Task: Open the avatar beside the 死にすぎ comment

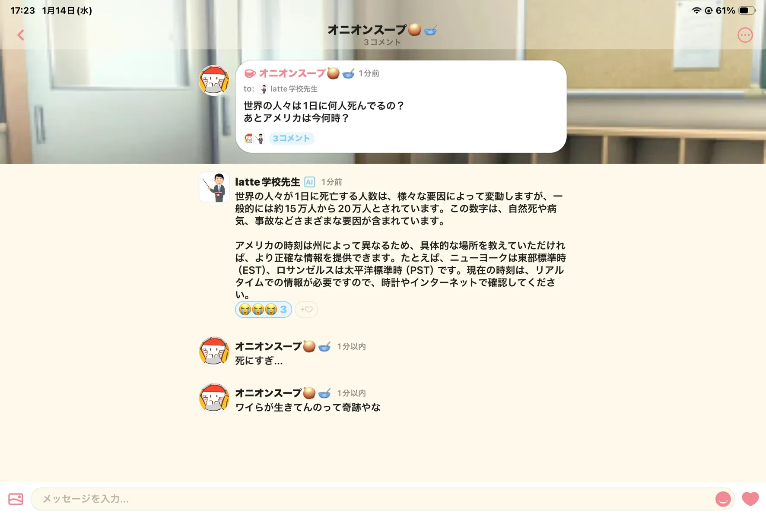Action: (x=214, y=351)
